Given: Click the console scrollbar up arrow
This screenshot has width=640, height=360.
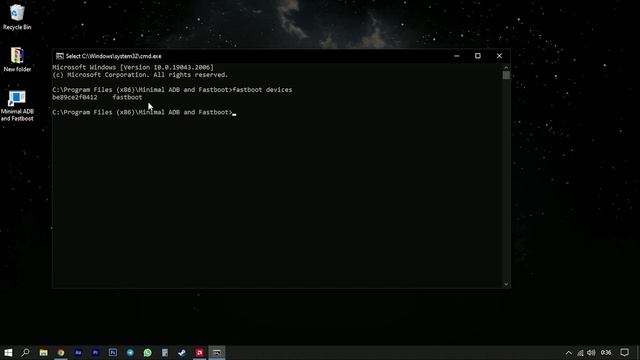Looking at the screenshot, I should [x=506, y=67].
